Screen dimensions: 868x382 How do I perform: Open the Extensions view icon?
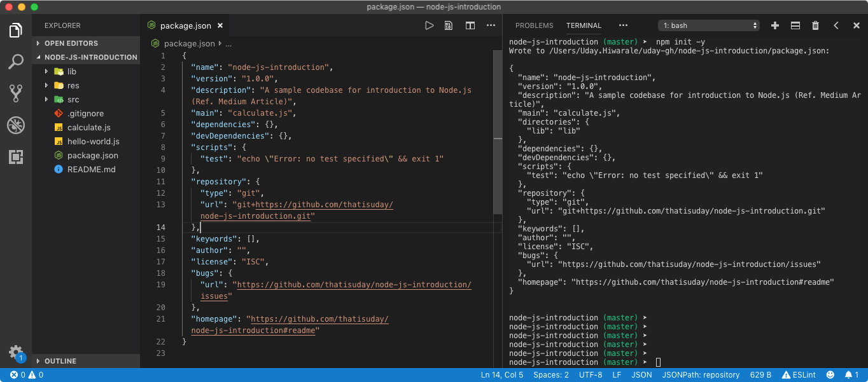point(16,157)
